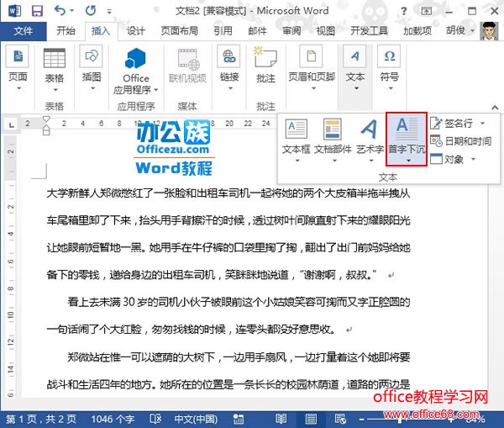Click the 页面 (Pages) icon

18,56
